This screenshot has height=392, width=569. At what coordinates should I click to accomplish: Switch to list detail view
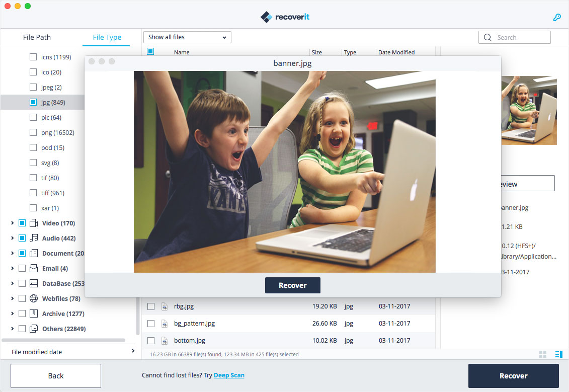tap(558, 354)
